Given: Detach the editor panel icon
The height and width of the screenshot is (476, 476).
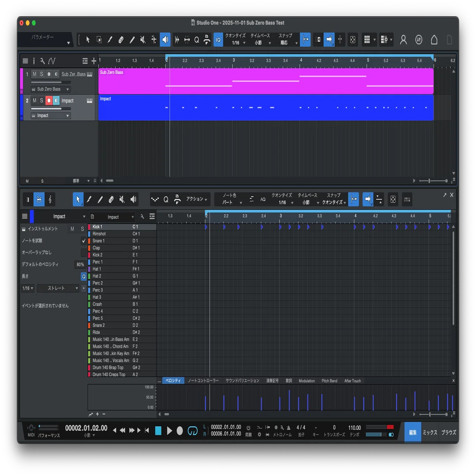Looking at the screenshot, I should coord(445,195).
